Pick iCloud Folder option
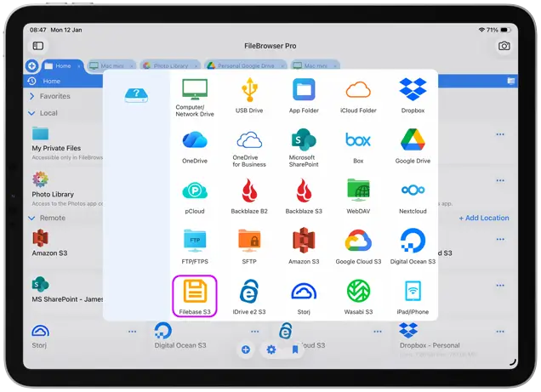 [358, 96]
